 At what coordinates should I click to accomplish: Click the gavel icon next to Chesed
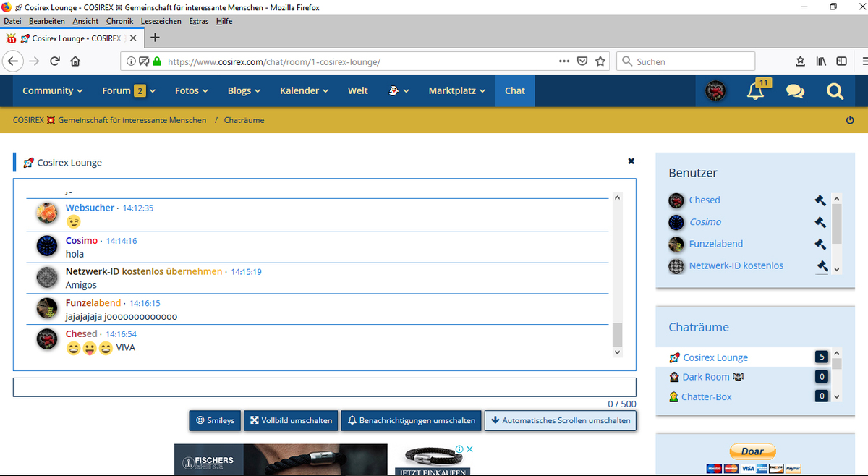[x=820, y=200]
